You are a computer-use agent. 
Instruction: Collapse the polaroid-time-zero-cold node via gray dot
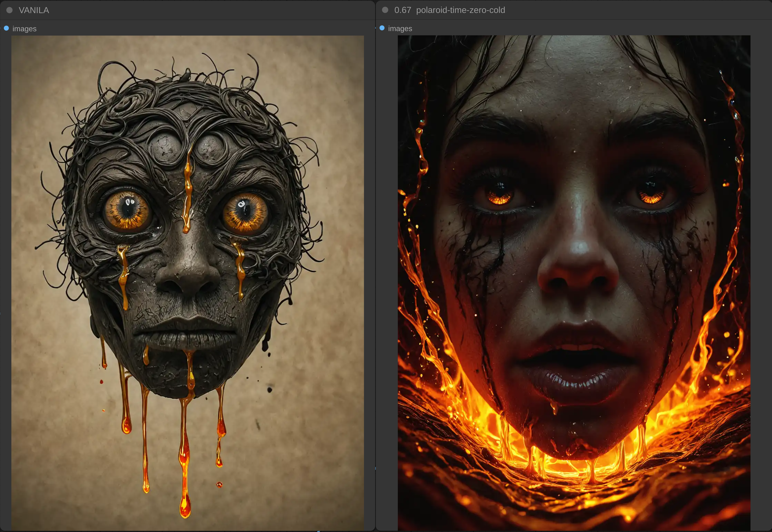point(385,10)
